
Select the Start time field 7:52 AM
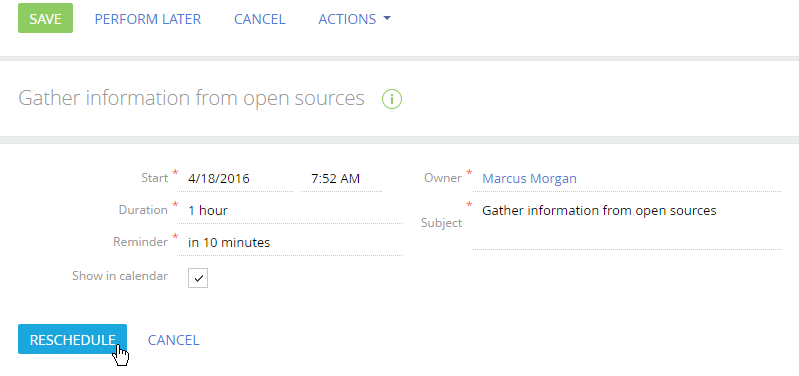(341, 179)
